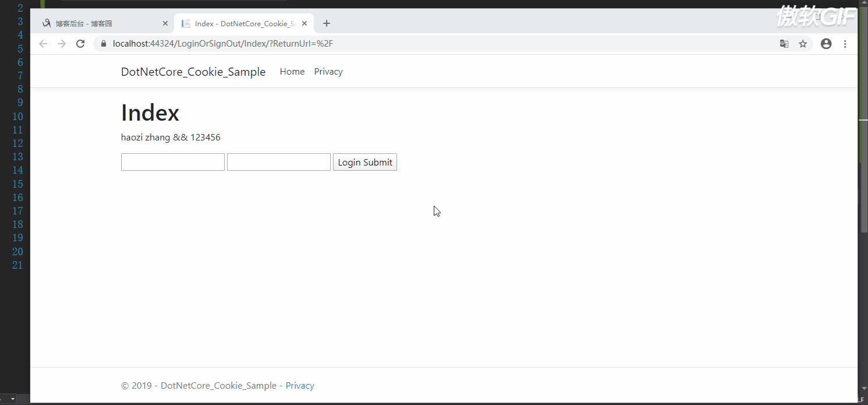Click line number 21 in the editor behind
The image size is (868, 405).
coord(17,265)
